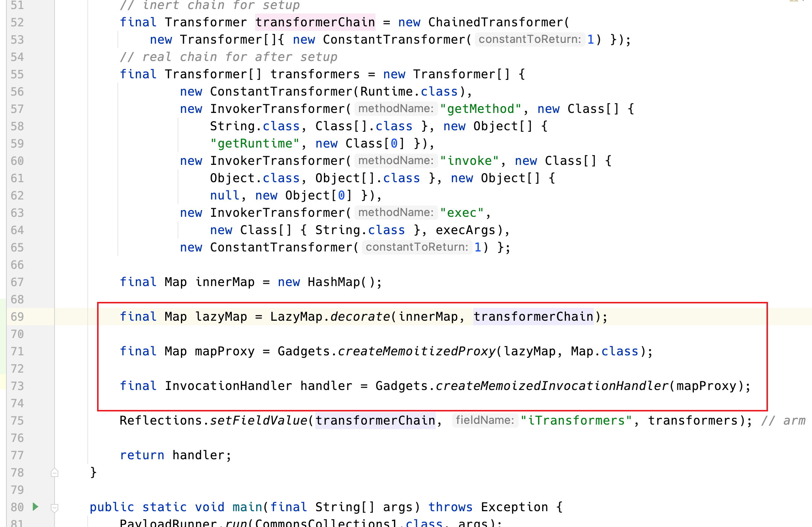Click the "iTransformers" string literal

point(576,420)
